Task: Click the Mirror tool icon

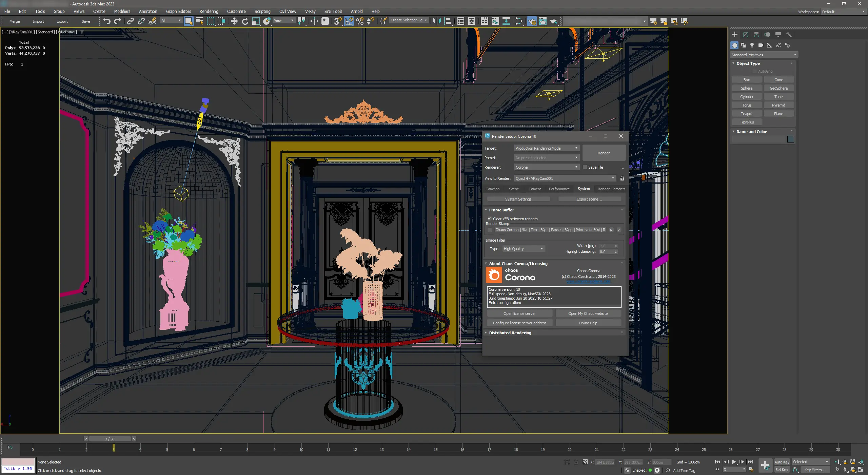Action: (x=437, y=21)
